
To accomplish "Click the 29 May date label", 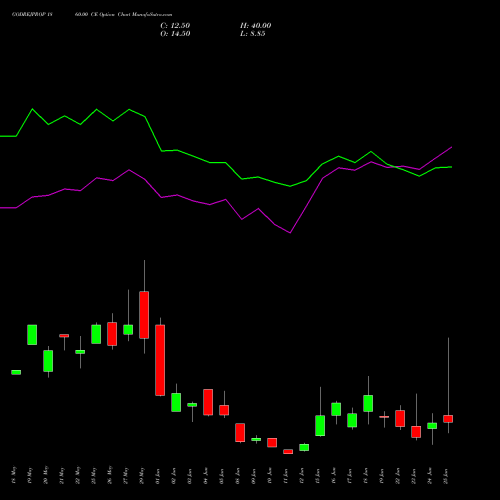I will pyautogui.click(x=142, y=475).
